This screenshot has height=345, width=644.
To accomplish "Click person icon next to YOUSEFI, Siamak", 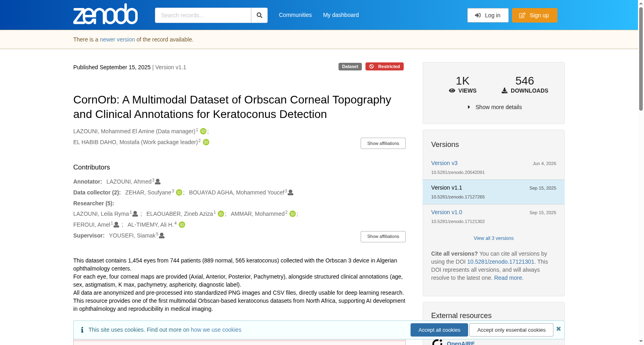I will [162, 236].
